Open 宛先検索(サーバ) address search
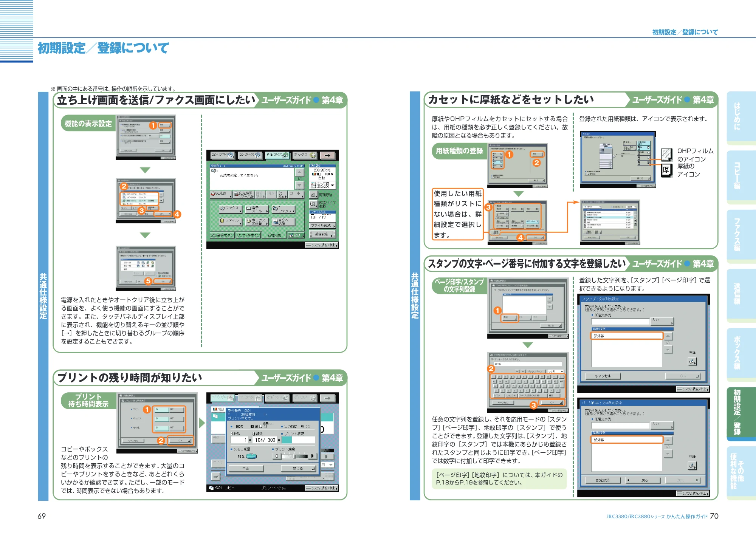Viewport: 756px width, 534px height. [x=243, y=194]
